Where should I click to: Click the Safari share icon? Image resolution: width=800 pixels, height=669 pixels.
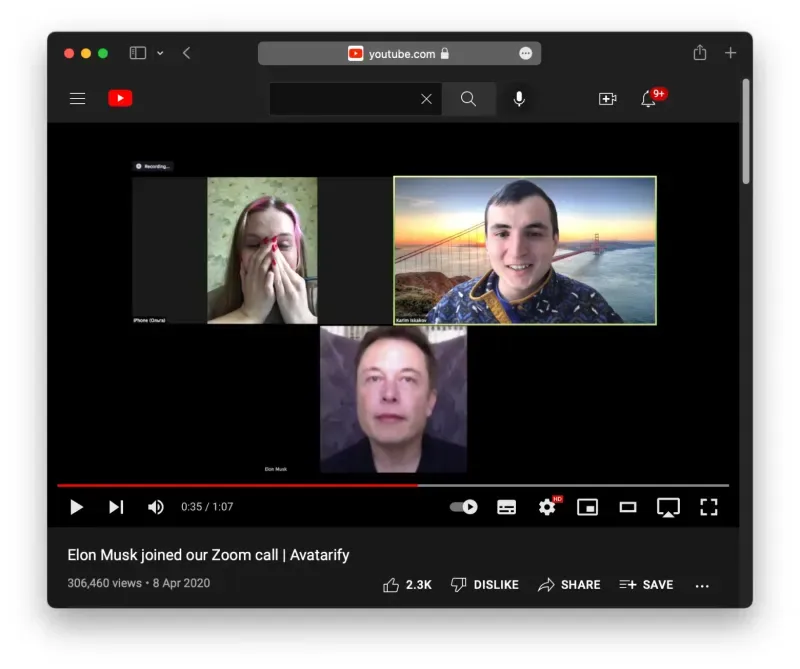(x=700, y=53)
